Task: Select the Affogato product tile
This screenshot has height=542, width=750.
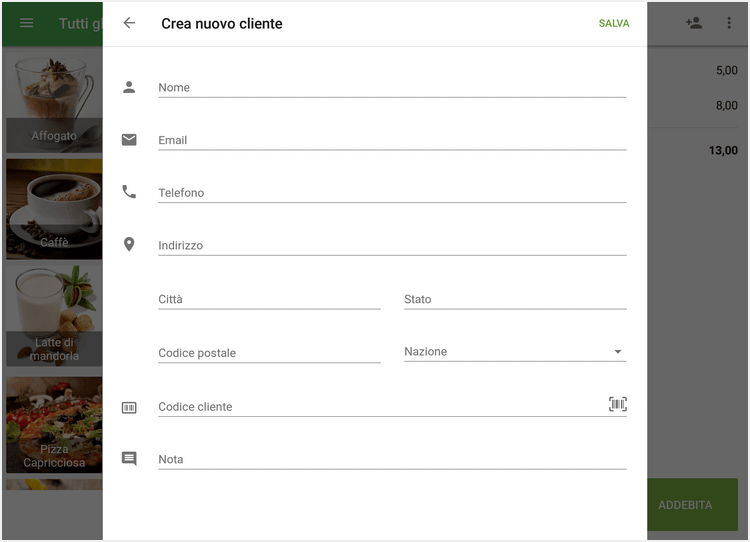Action: tap(54, 102)
